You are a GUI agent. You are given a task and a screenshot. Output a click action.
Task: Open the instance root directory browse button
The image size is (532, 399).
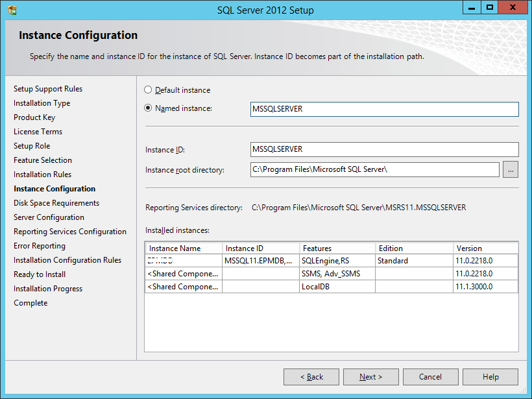pos(511,169)
